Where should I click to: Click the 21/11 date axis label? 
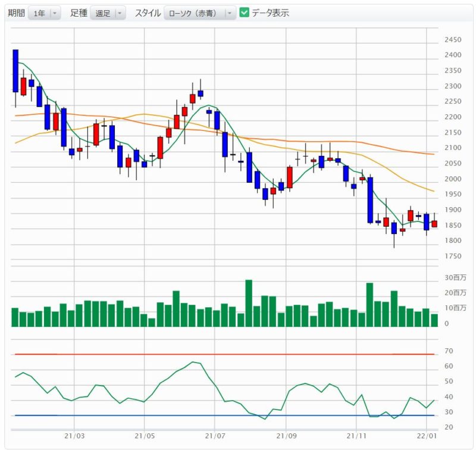356,436
